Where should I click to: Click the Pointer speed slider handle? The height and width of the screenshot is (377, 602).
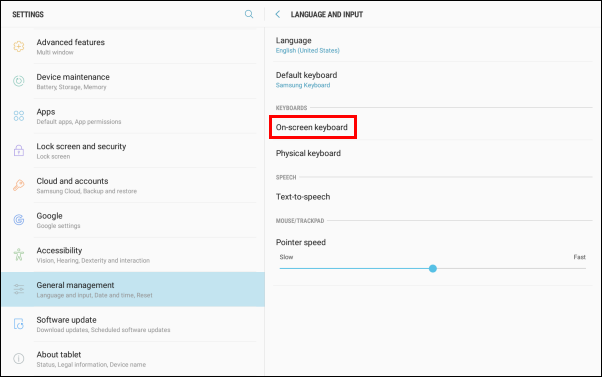click(x=433, y=268)
